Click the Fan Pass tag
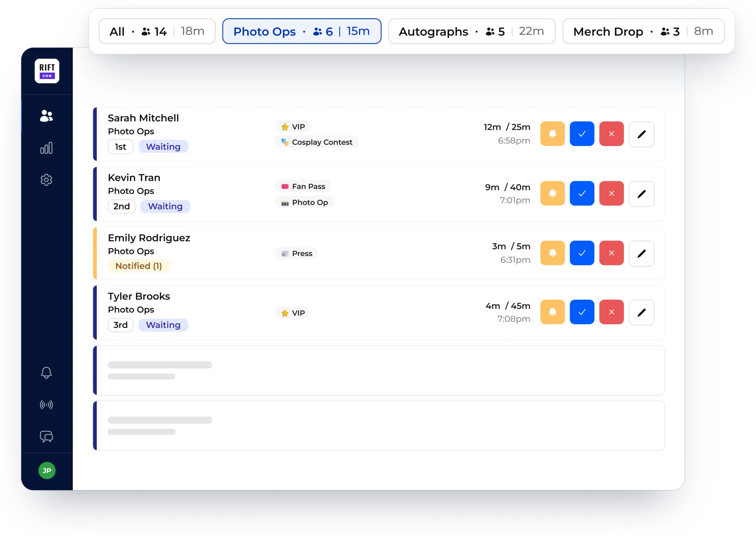This screenshot has height=536, width=756. [x=302, y=187]
